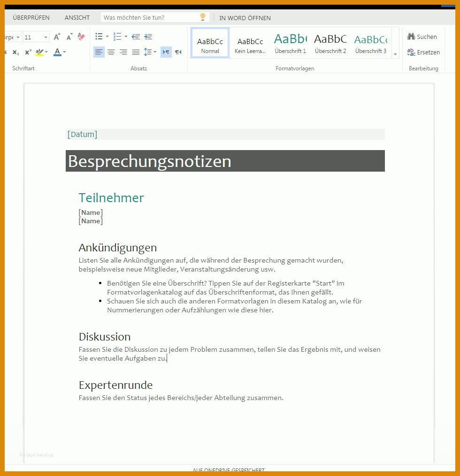Apply the Normal style
This screenshot has width=460, height=476.
(x=210, y=43)
